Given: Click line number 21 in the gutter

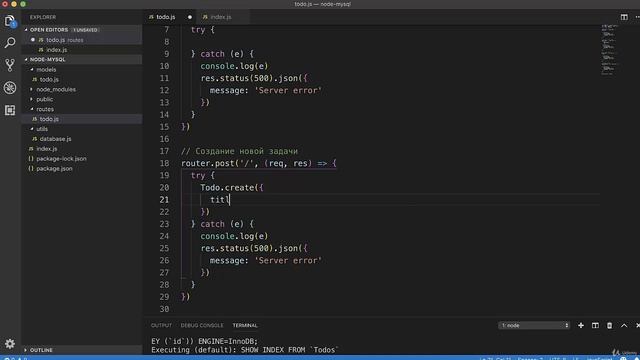Looking at the screenshot, I should tap(164, 200).
